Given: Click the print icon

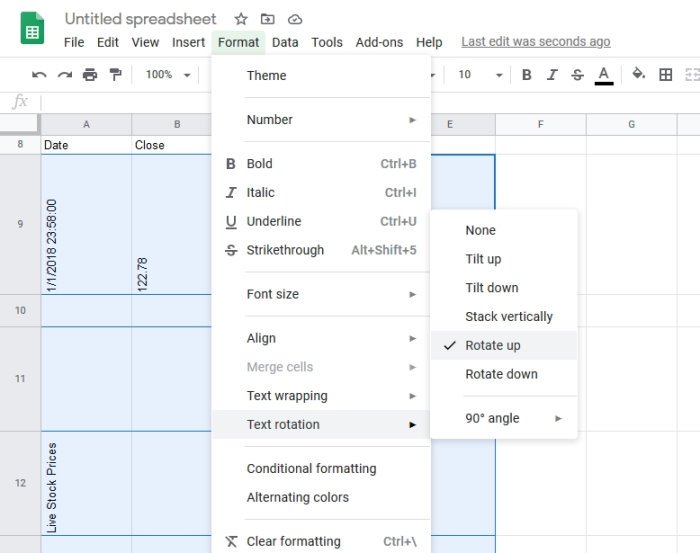Looking at the screenshot, I should 90,75.
